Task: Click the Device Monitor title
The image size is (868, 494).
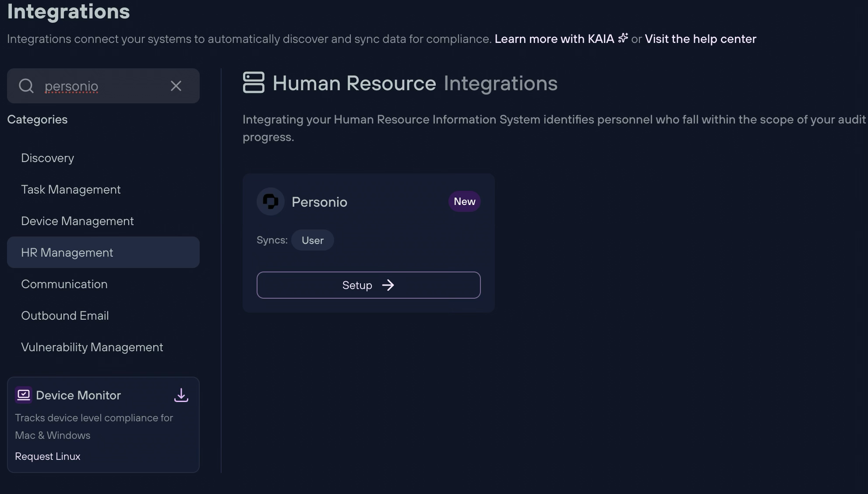Action: 78,395
